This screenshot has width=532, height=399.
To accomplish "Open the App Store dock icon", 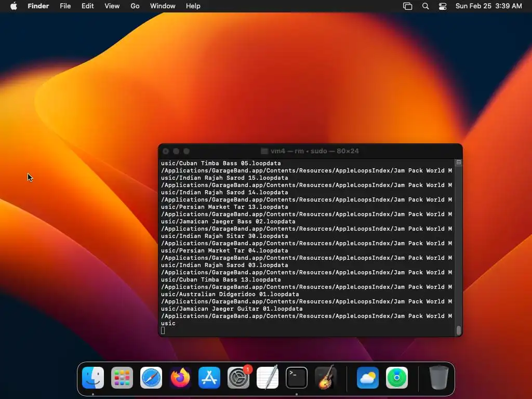I will pos(209,378).
